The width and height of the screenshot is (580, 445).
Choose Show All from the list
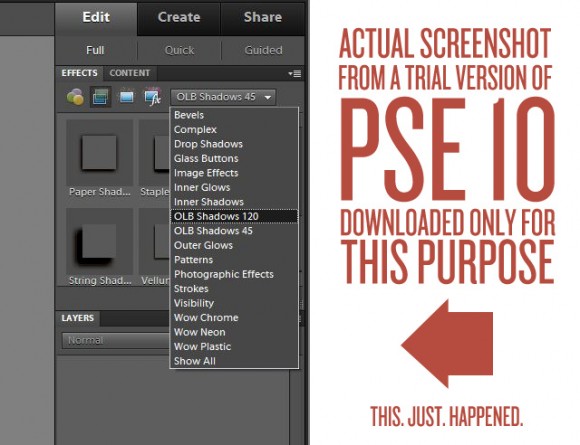click(234, 361)
